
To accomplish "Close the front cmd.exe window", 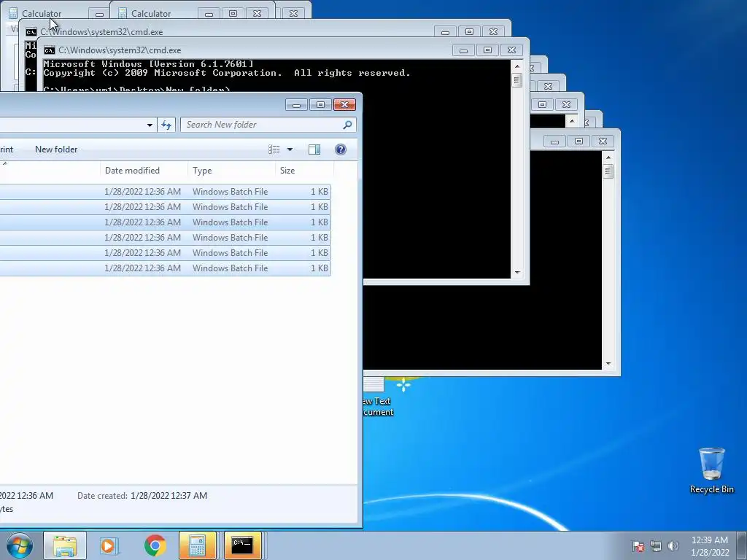I will pos(511,50).
